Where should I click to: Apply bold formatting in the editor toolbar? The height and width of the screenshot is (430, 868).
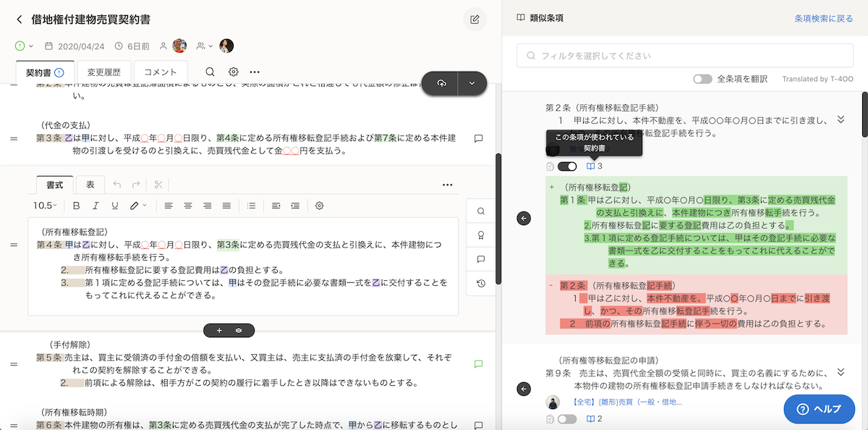(77, 206)
